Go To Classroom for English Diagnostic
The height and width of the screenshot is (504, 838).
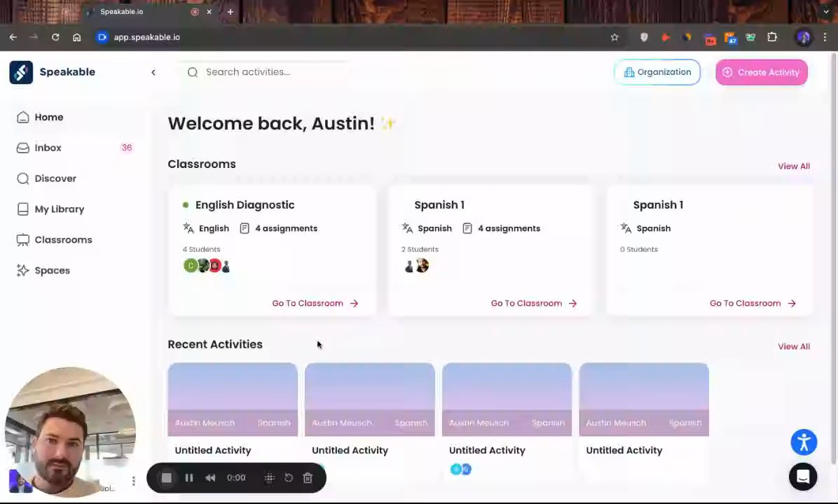[315, 303]
